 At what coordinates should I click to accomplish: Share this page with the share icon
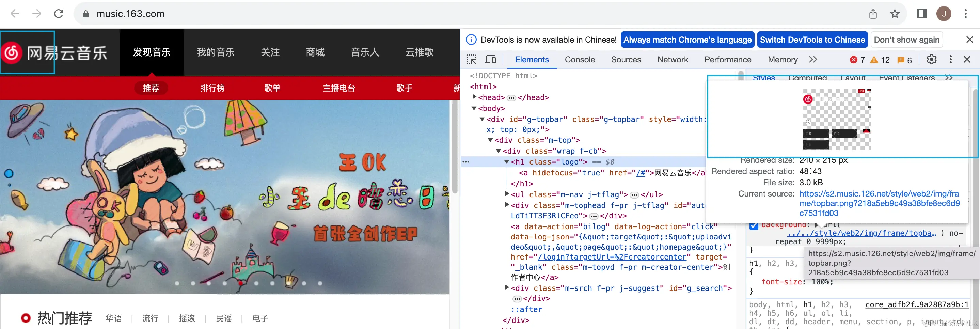[x=873, y=14]
